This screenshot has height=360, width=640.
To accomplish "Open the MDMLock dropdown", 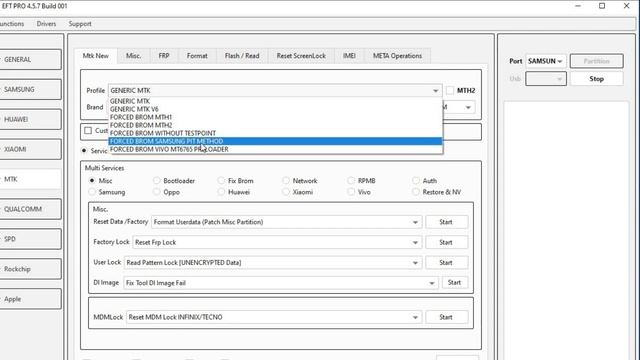I will 273,317.
